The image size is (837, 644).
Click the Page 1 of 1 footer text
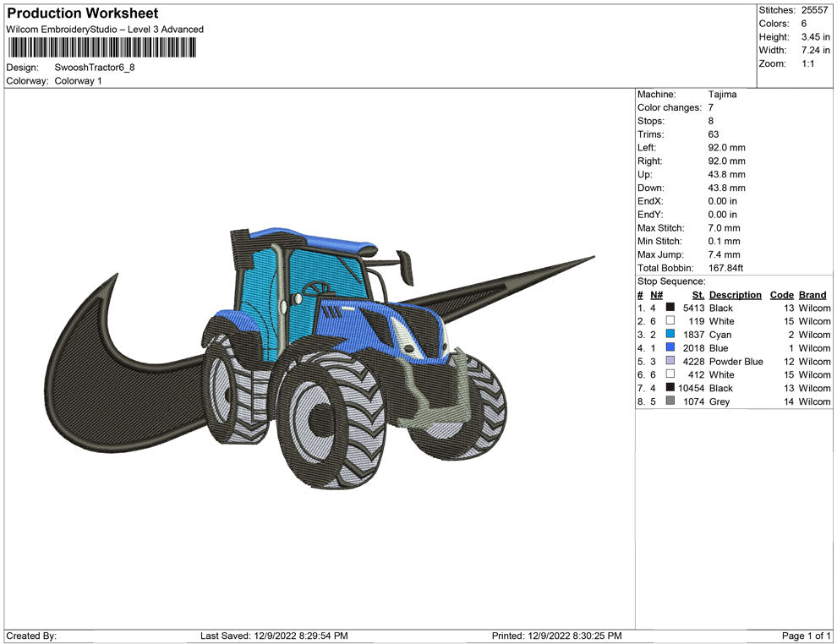[807, 636]
